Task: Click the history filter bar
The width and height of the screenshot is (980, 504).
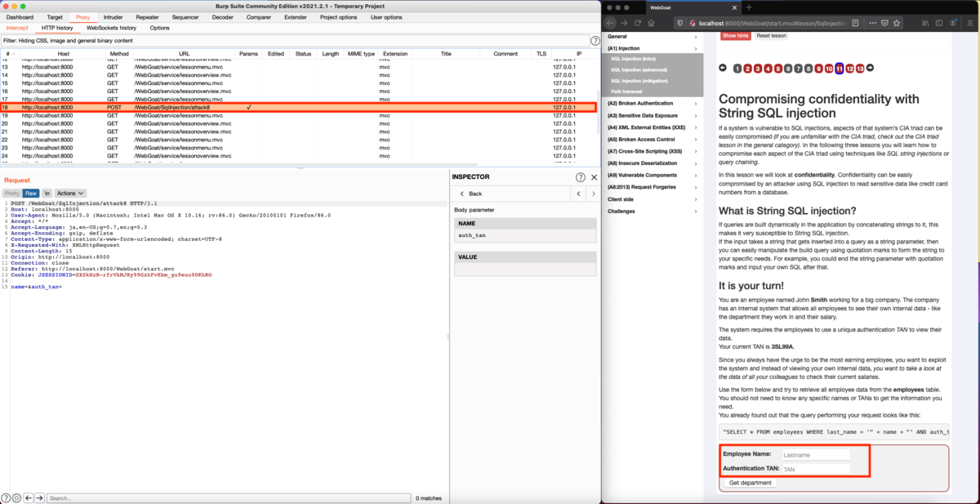Action: click(x=294, y=40)
